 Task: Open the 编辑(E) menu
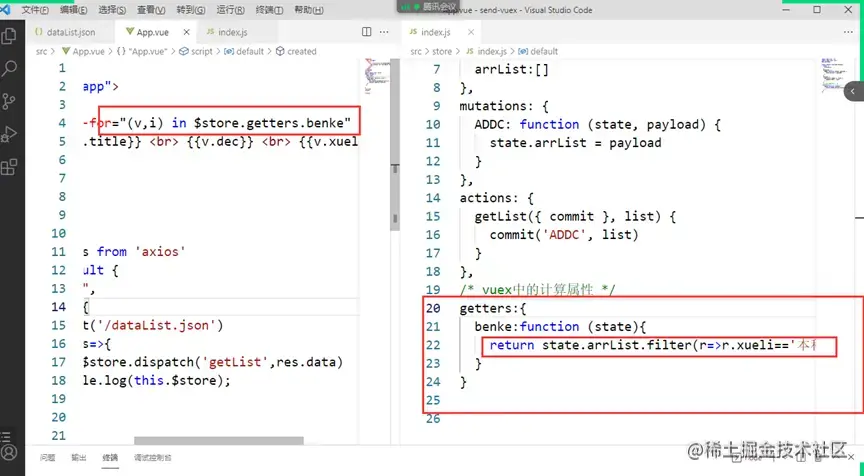pos(73,10)
